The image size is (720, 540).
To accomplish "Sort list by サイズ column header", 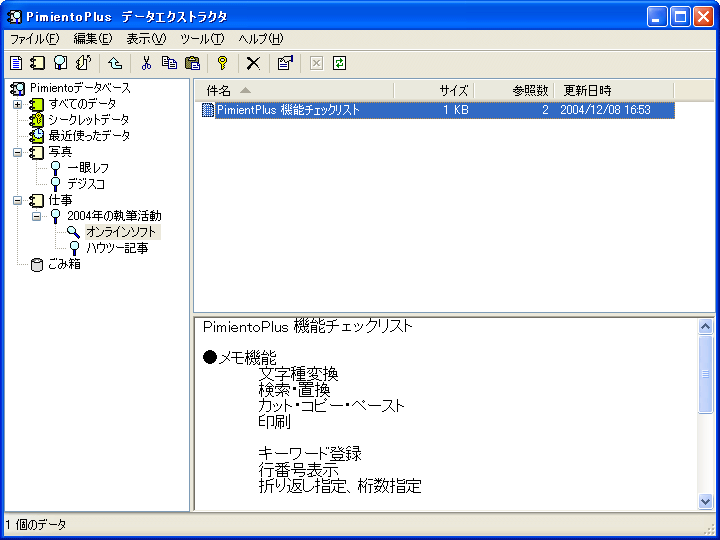I will click(x=434, y=90).
